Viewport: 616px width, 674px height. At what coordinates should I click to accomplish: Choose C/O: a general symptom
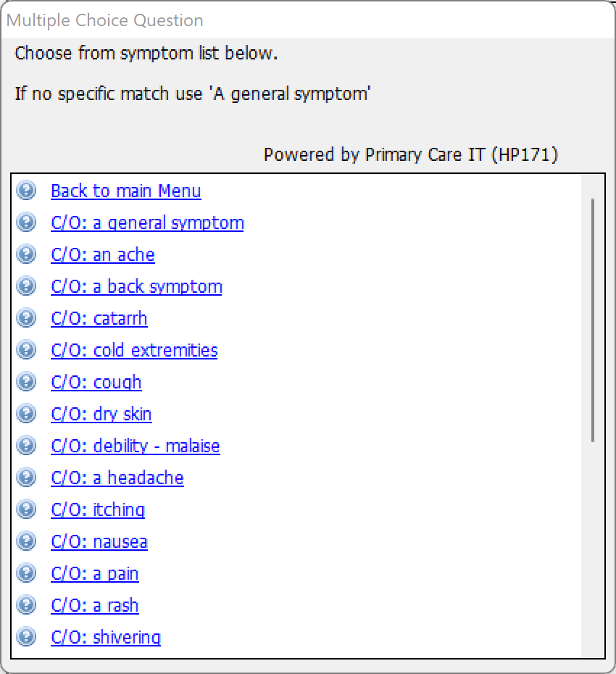(x=147, y=223)
